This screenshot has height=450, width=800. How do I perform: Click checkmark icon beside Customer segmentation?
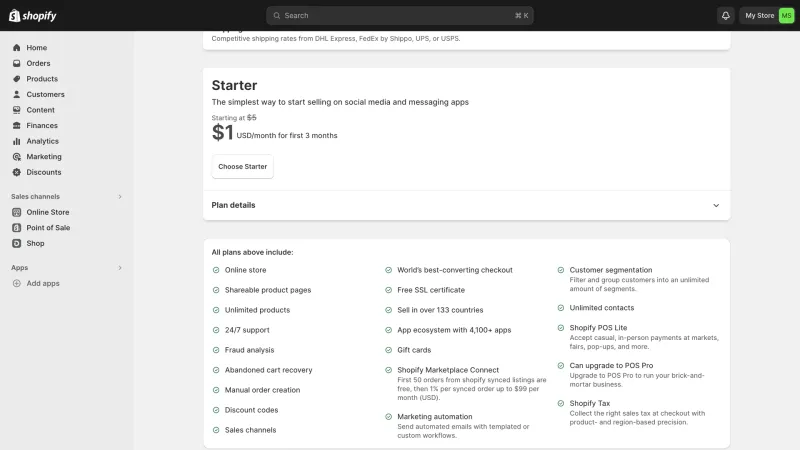coord(561,270)
